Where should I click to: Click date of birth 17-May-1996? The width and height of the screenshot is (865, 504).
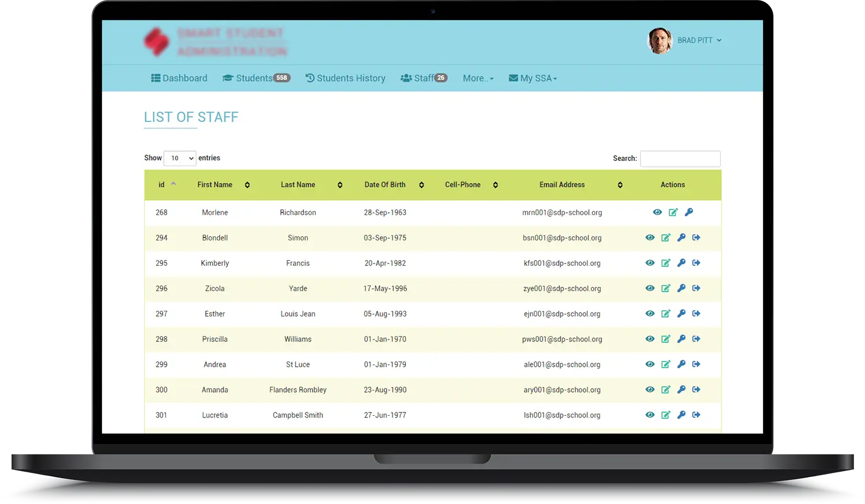(385, 289)
